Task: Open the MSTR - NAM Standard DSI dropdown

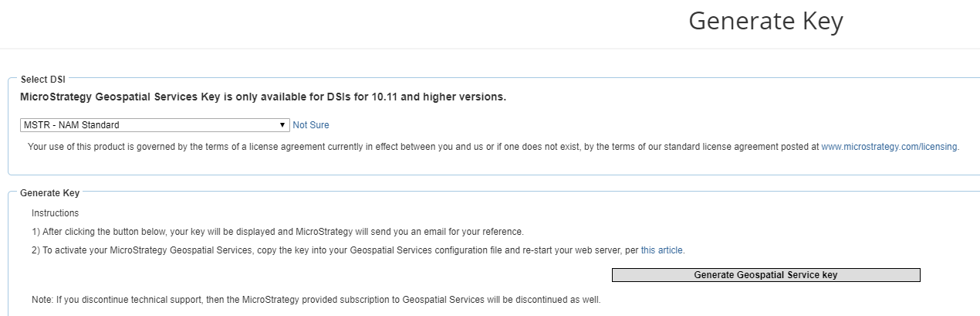Action: click(x=154, y=124)
